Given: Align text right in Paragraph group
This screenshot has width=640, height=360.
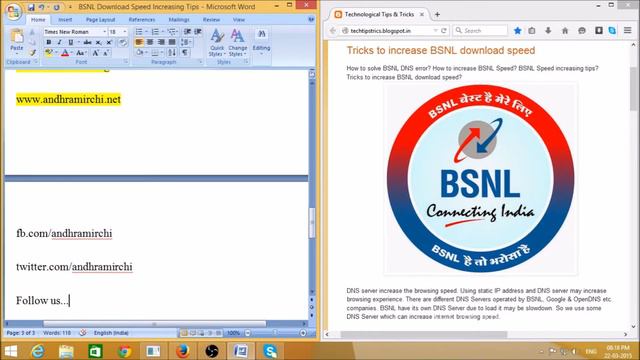Looking at the screenshot, I should tap(161, 42).
